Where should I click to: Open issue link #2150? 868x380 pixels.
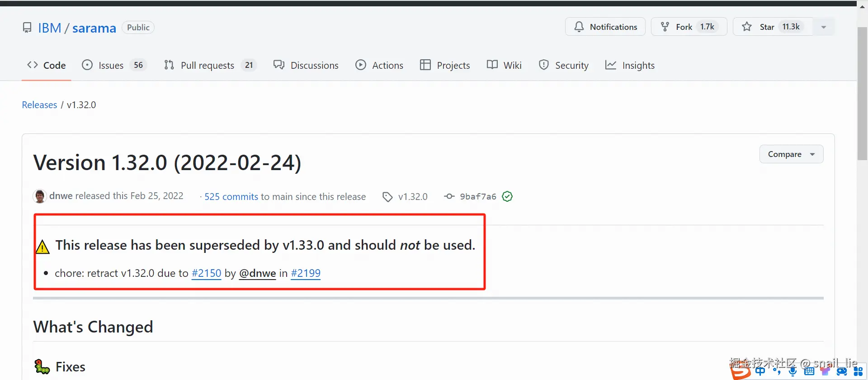click(207, 273)
